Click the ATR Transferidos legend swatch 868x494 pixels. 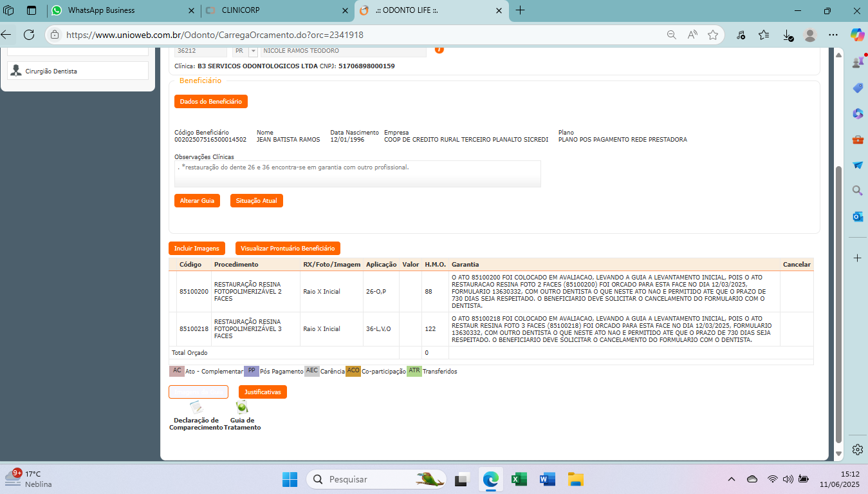(x=414, y=371)
